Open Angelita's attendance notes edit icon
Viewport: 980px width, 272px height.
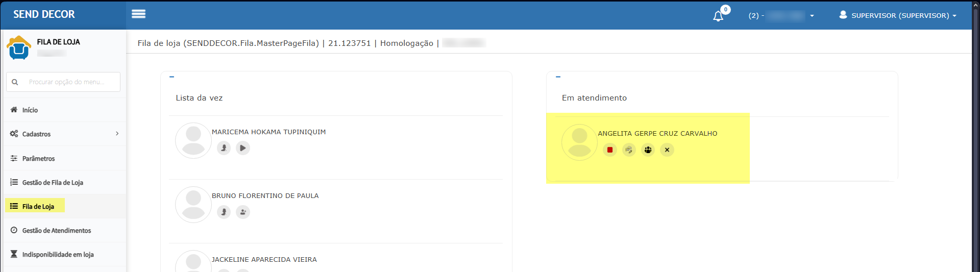tap(629, 150)
